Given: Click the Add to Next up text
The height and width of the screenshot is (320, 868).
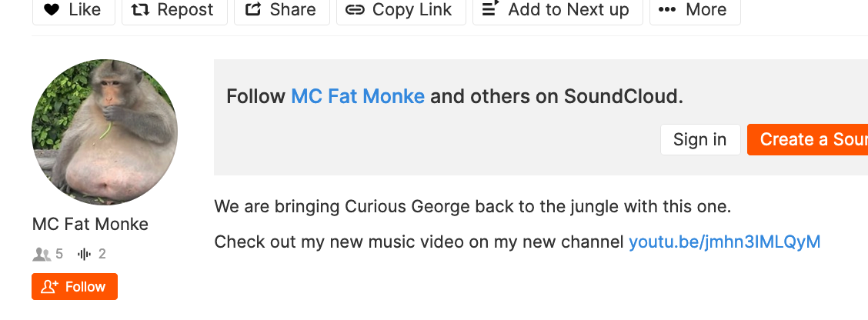Looking at the screenshot, I should (x=569, y=10).
